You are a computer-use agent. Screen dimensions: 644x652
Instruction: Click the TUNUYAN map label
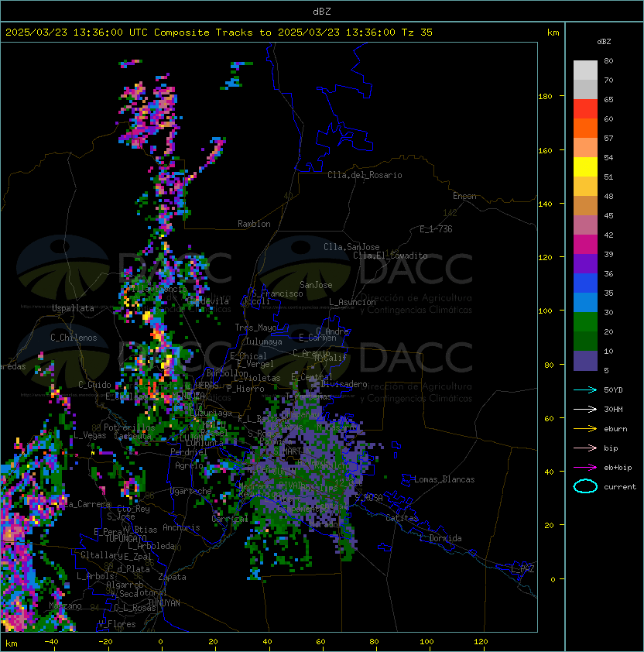tap(164, 603)
